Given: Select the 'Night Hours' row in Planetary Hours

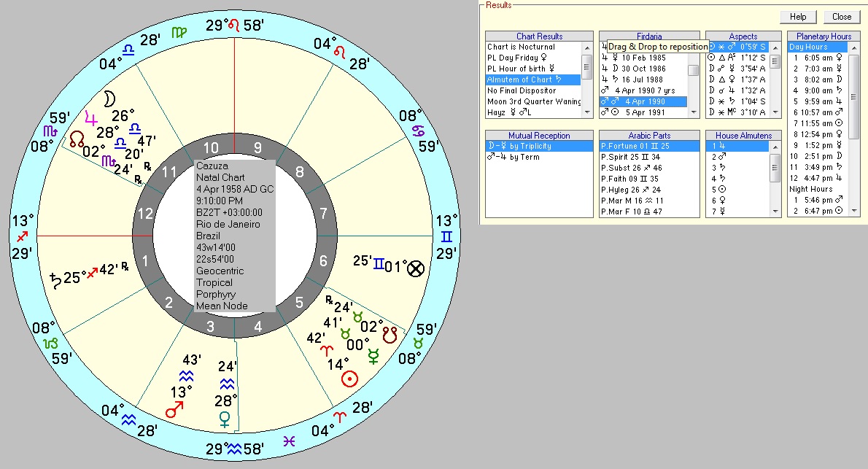Looking at the screenshot, I should tap(818, 190).
